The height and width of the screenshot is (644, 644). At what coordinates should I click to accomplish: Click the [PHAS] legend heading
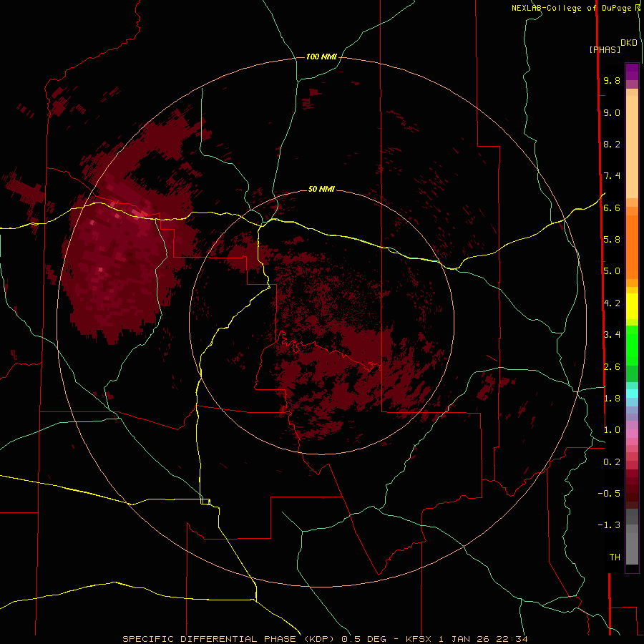[x=605, y=49]
